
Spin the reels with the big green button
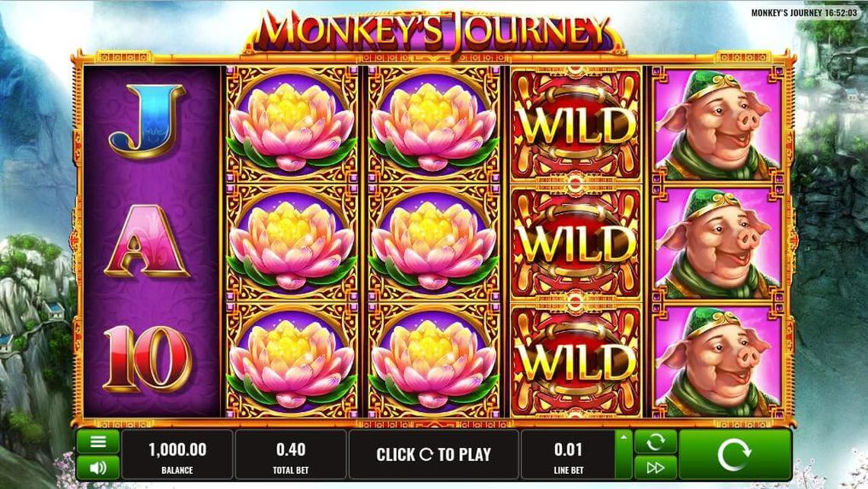click(735, 455)
